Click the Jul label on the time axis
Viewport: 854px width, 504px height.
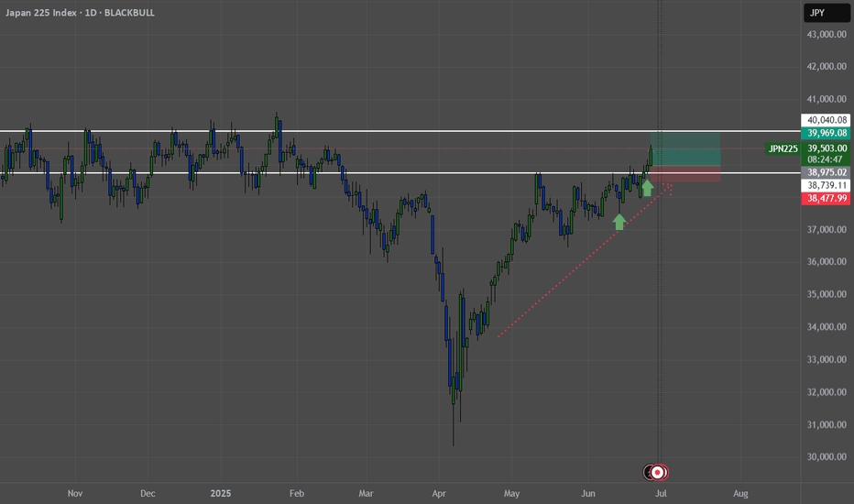pyautogui.click(x=661, y=494)
